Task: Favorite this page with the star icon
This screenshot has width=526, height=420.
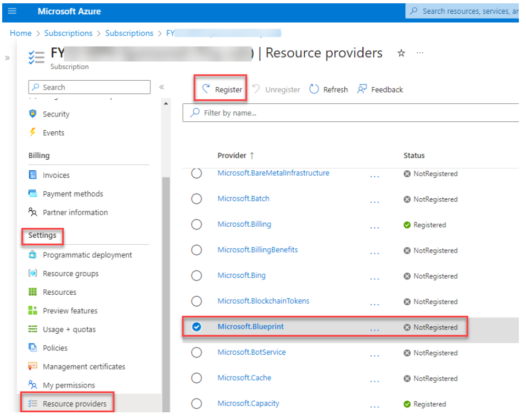Action: [401, 53]
